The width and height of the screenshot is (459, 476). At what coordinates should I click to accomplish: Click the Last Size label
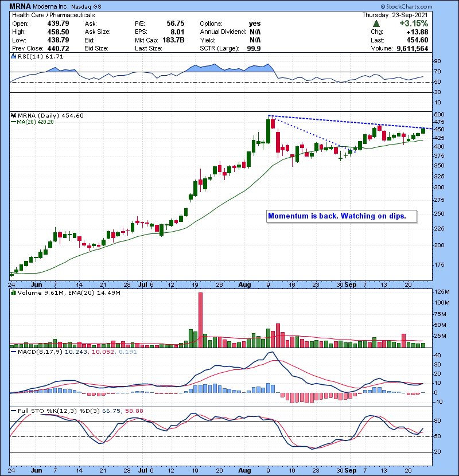coord(149,49)
